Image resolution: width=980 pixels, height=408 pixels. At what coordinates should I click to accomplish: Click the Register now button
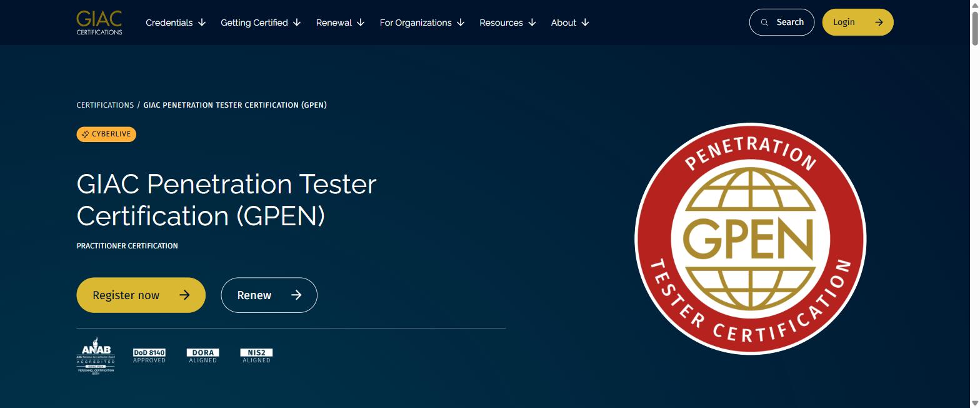point(141,295)
